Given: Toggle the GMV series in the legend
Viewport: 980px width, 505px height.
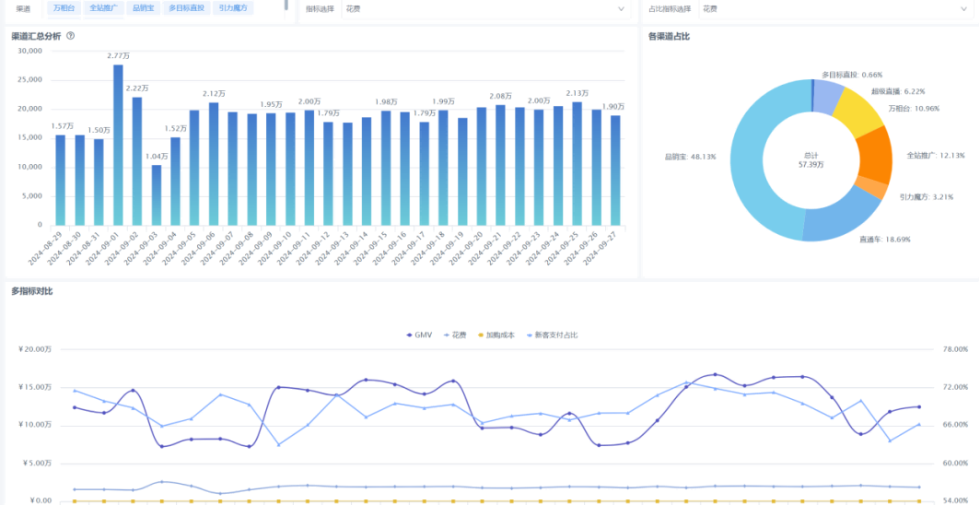Looking at the screenshot, I should (x=419, y=335).
